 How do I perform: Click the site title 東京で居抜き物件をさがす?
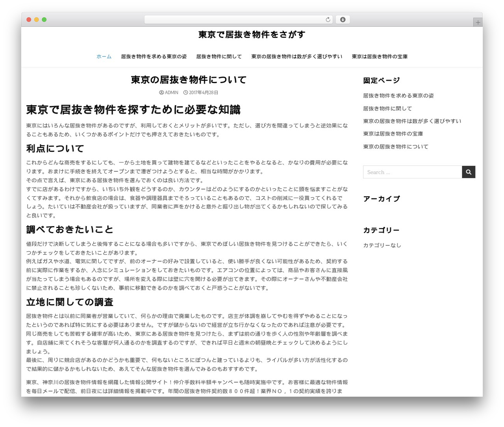(x=252, y=35)
